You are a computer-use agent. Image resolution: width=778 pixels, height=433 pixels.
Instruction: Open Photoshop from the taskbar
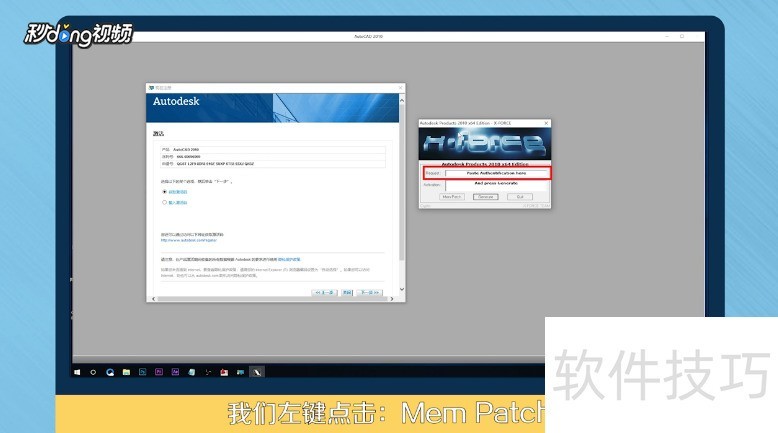click(x=143, y=371)
